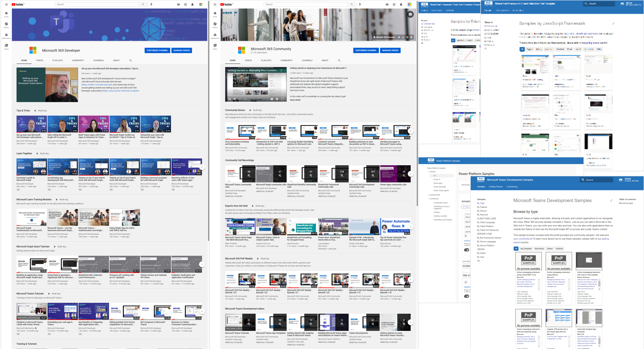Click the By Feature link in Teams Samples sidebar
The height and width of the screenshot is (349, 644).
(482, 207)
